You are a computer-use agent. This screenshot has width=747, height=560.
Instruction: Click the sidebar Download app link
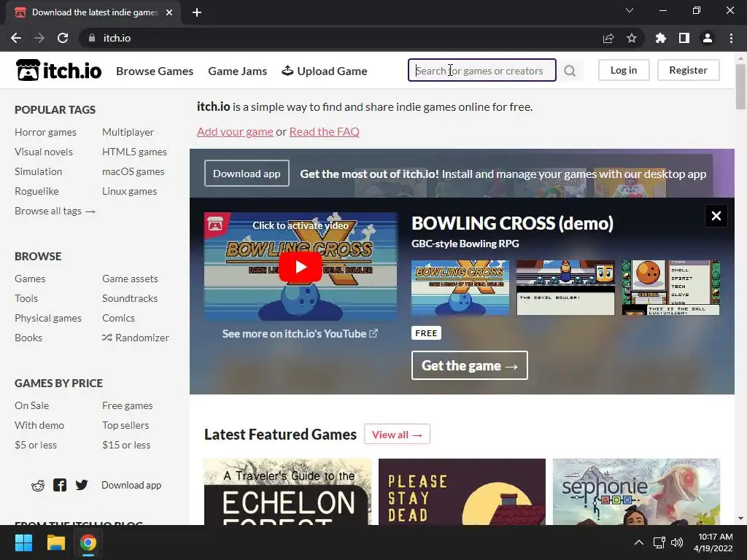131,485
